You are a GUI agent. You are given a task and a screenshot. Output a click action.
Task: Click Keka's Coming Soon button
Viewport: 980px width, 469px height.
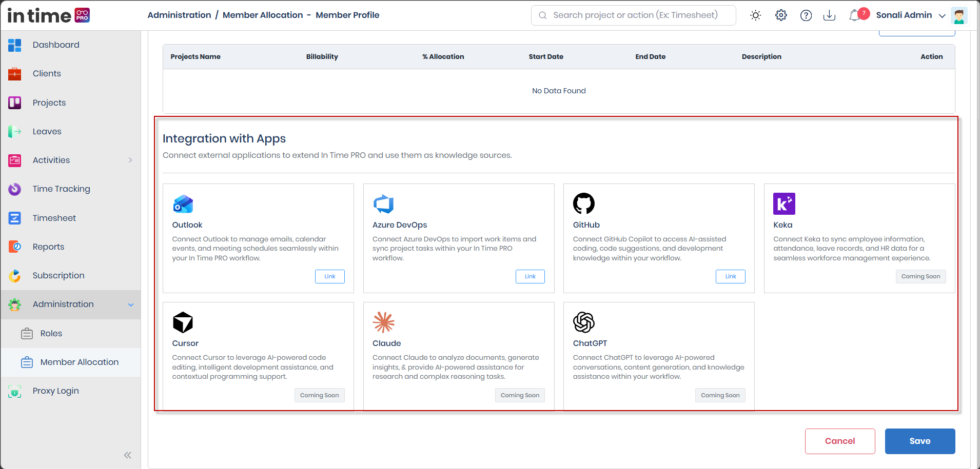[x=921, y=276]
